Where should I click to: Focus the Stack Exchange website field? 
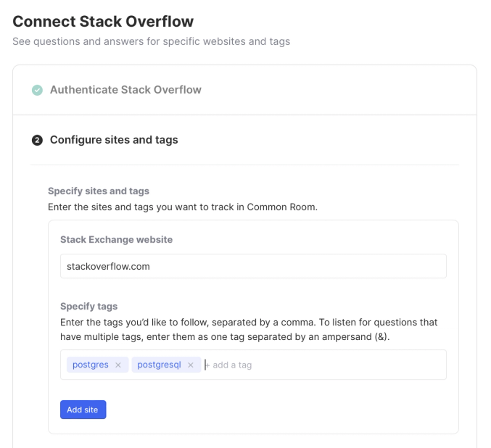tap(253, 266)
